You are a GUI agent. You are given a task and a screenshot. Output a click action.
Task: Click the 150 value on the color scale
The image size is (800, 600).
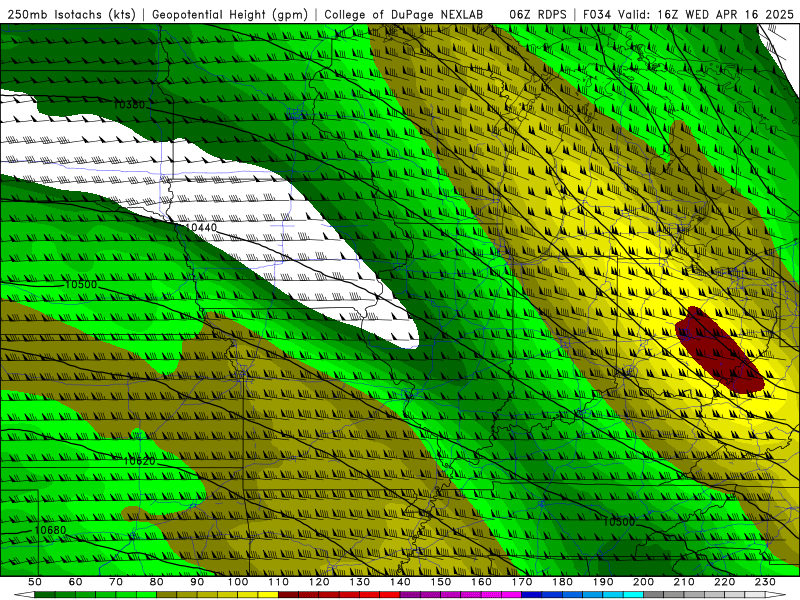pos(441,582)
